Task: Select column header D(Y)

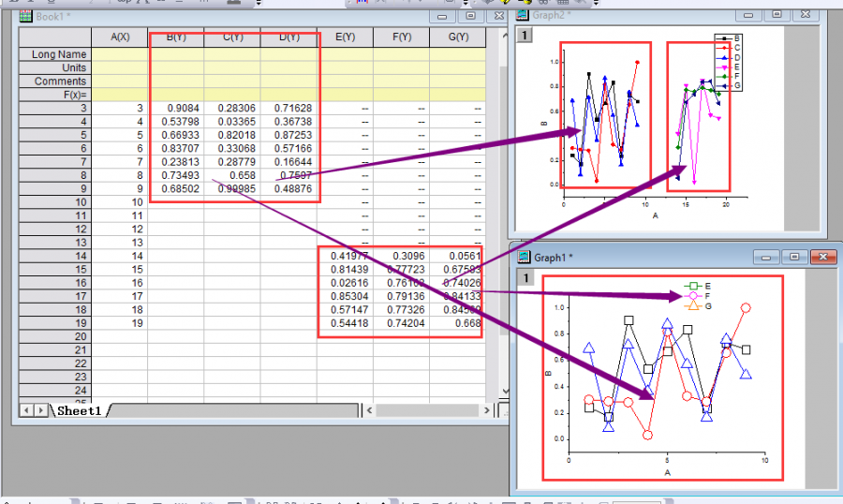Action: pyautogui.click(x=288, y=37)
